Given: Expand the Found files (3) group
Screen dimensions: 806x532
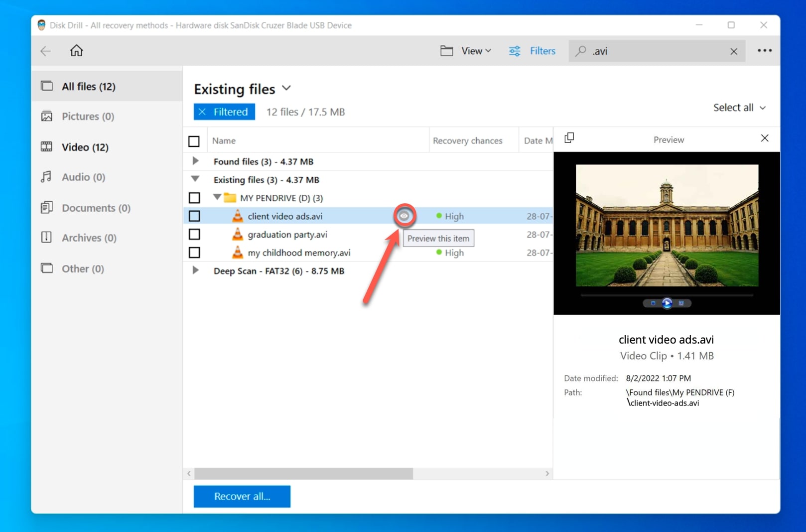Looking at the screenshot, I should [195, 161].
